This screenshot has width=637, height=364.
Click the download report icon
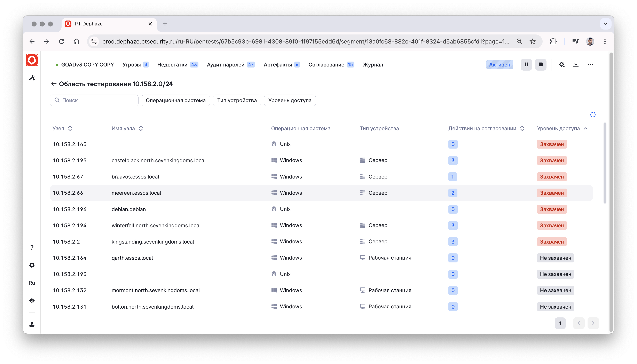pos(576,64)
